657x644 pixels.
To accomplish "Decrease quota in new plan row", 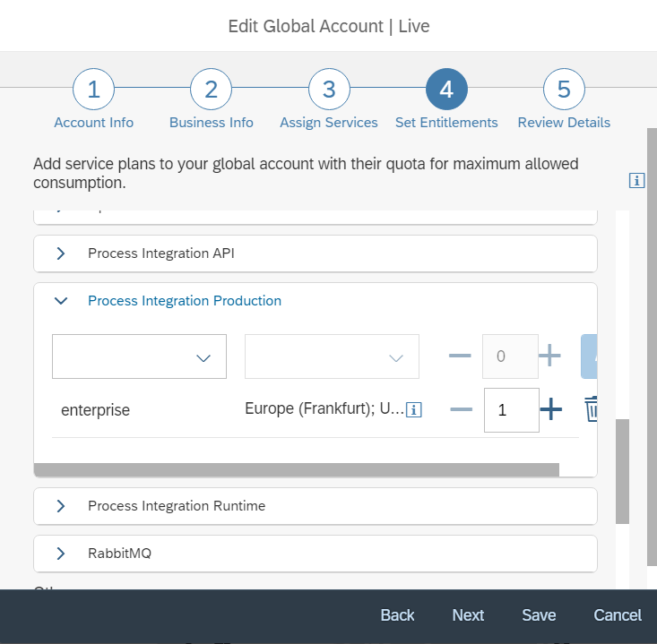I will [x=460, y=356].
